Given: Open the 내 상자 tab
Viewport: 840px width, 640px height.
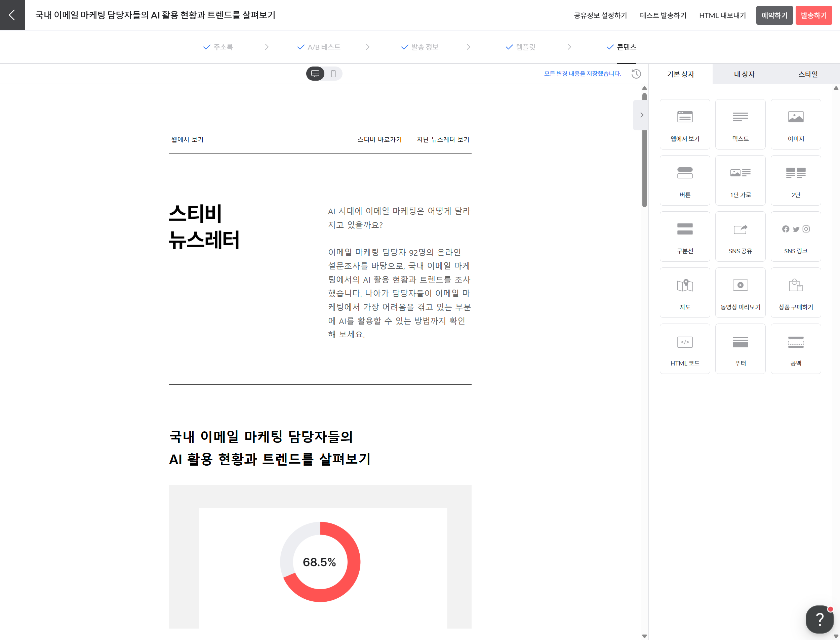Looking at the screenshot, I should pyautogui.click(x=744, y=74).
